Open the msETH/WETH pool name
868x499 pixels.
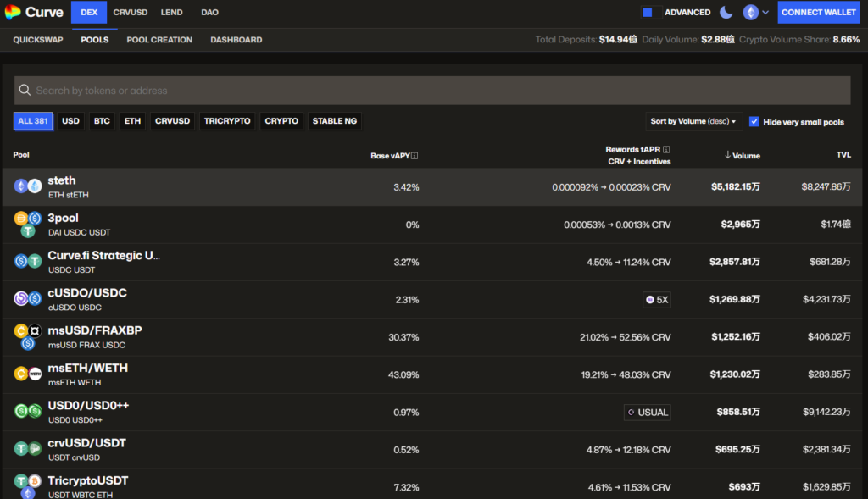pyautogui.click(x=88, y=368)
